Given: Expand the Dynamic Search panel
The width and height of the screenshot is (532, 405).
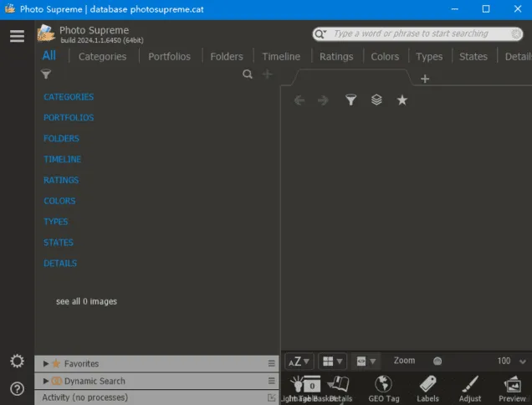Looking at the screenshot, I should click(47, 381).
